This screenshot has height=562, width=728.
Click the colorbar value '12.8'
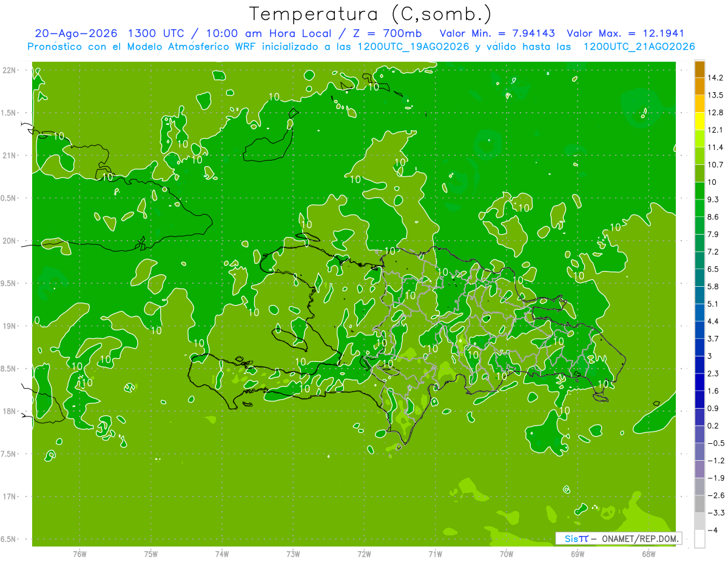(x=715, y=112)
